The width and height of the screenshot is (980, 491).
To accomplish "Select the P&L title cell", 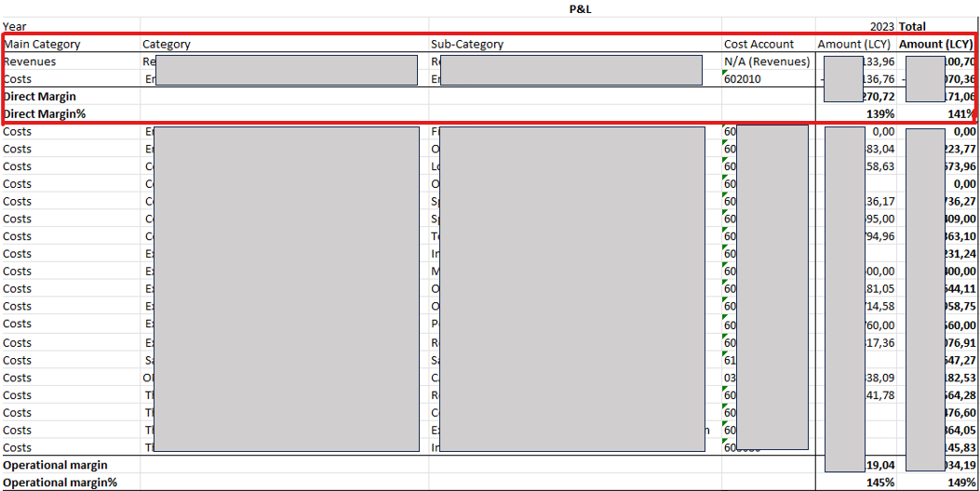I will pyautogui.click(x=581, y=8).
